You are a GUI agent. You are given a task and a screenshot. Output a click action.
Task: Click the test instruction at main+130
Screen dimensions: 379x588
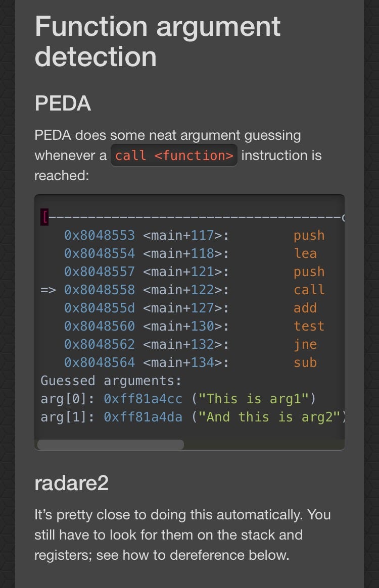tap(309, 326)
